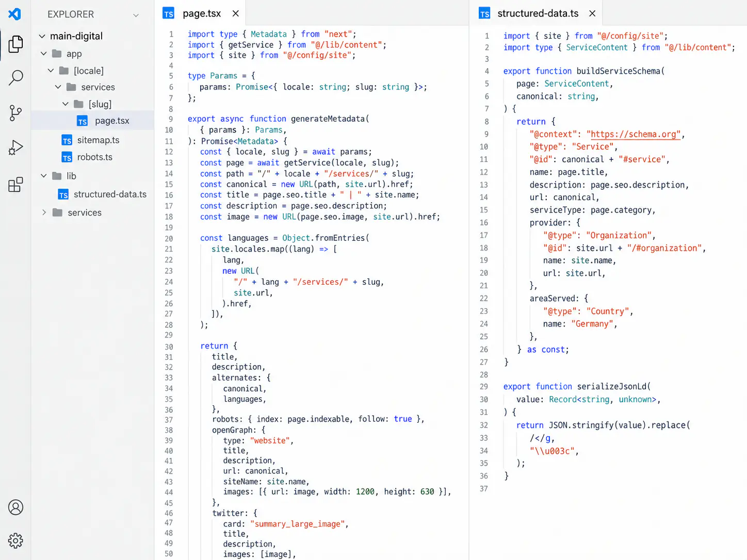Click serializeJsonLd function name
Image resolution: width=747 pixels, height=560 pixels.
pyautogui.click(x=612, y=387)
